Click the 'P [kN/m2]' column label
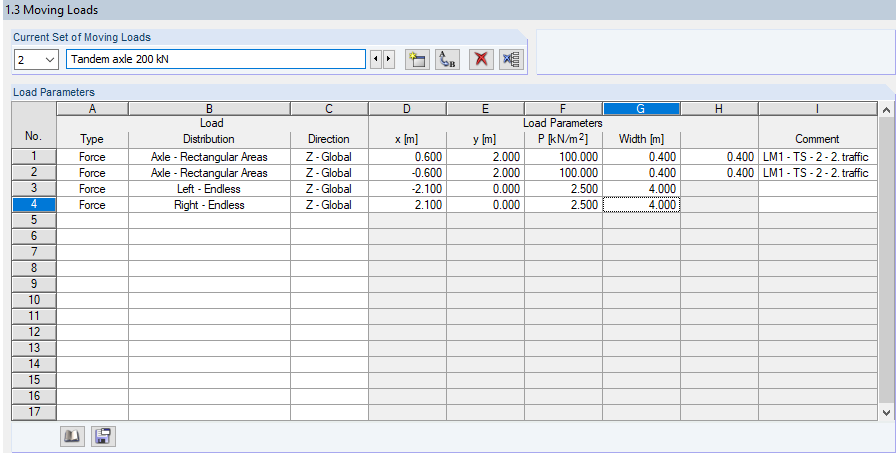This screenshot has width=896, height=453. coord(563,139)
